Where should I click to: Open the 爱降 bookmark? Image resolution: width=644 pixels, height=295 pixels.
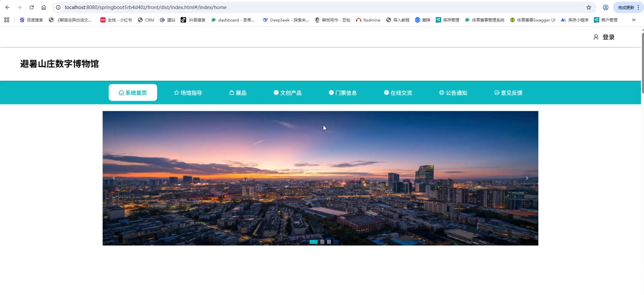(423, 20)
